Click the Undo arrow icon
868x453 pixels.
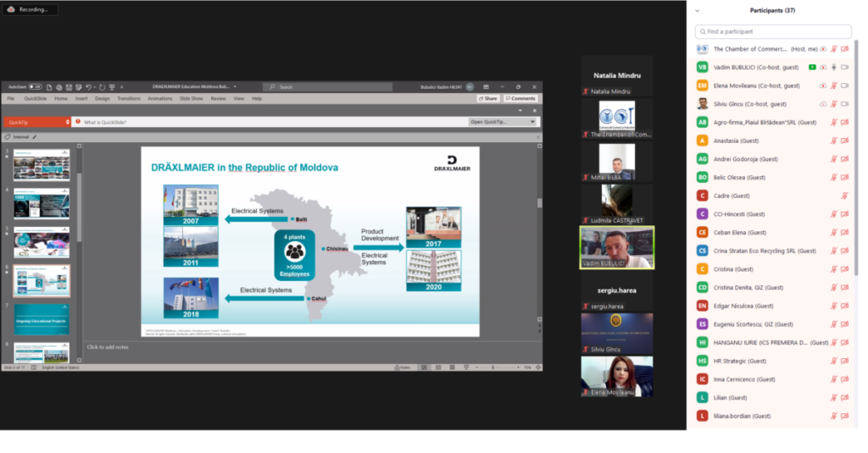(x=87, y=87)
